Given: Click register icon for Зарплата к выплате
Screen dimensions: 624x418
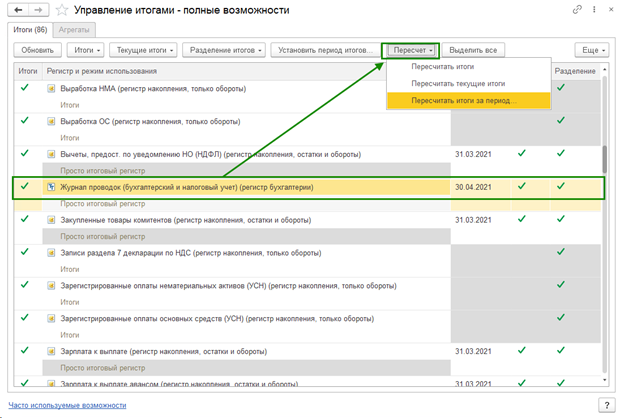Looking at the screenshot, I should pyautogui.click(x=51, y=351).
